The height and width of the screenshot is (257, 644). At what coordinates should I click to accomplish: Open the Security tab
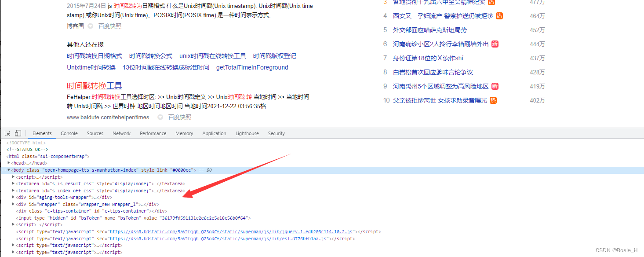pyautogui.click(x=277, y=133)
